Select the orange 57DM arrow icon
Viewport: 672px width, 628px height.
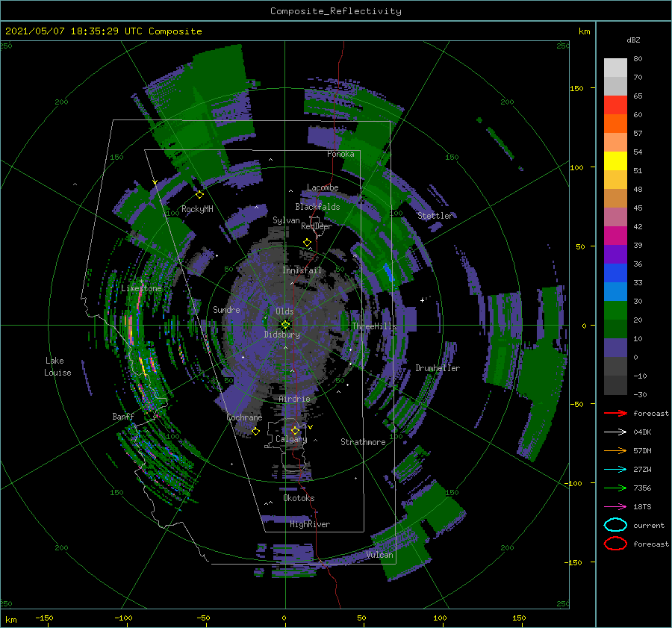[x=615, y=450]
